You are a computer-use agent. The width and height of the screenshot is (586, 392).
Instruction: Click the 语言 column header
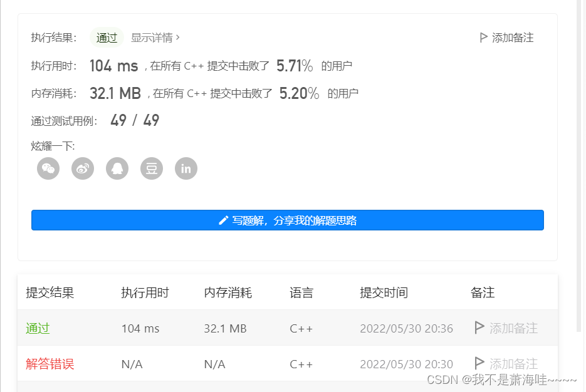(301, 292)
